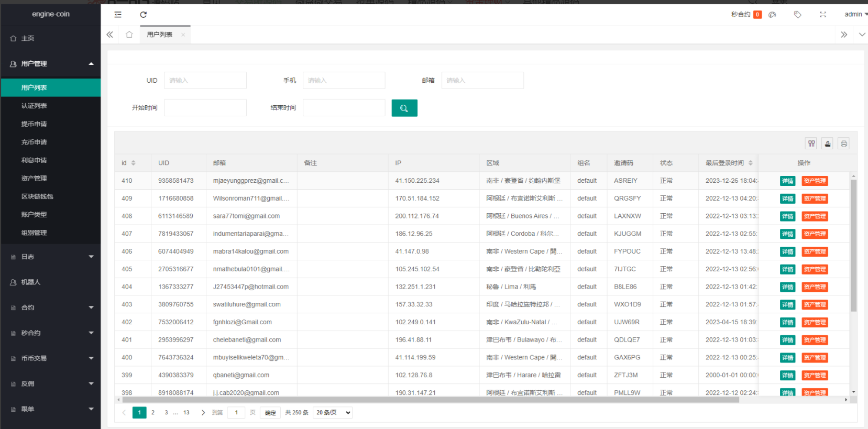The height and width of the screenshot is (429, 868).
Task: Click into the UID search field
Action: (205, 81)
